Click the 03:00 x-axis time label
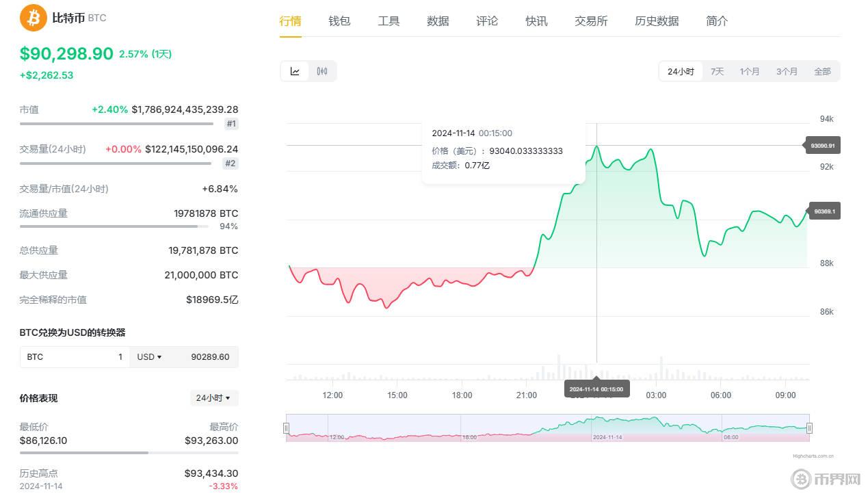This screenshot has height=498, width=868. (656, 395)
